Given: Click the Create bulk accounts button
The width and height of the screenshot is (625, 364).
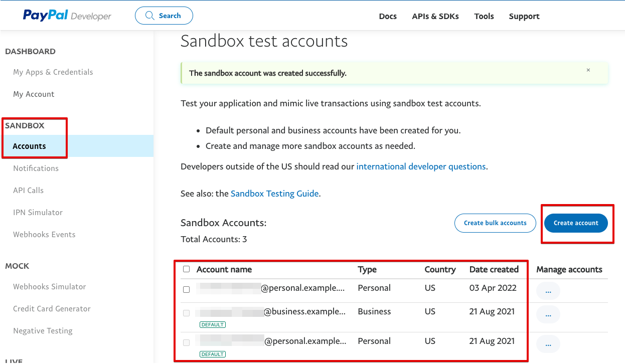Looking at the screenshot, I should (495, 223).
